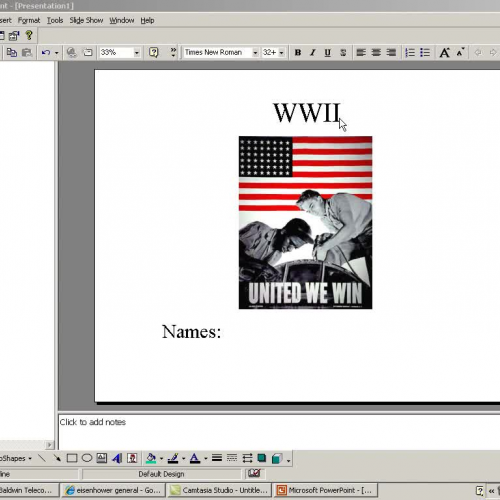The image size is (500, 500).
Task: Click the Names: text on the slide
Action: pyautogui.click(x=191, y=332)
